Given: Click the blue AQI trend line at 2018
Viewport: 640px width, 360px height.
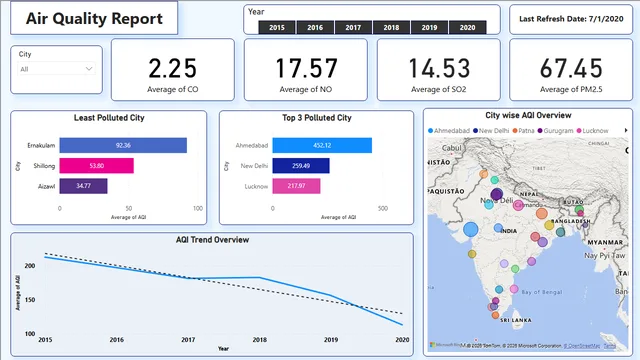Looking at the screenshot, I should tap(260, 278).
